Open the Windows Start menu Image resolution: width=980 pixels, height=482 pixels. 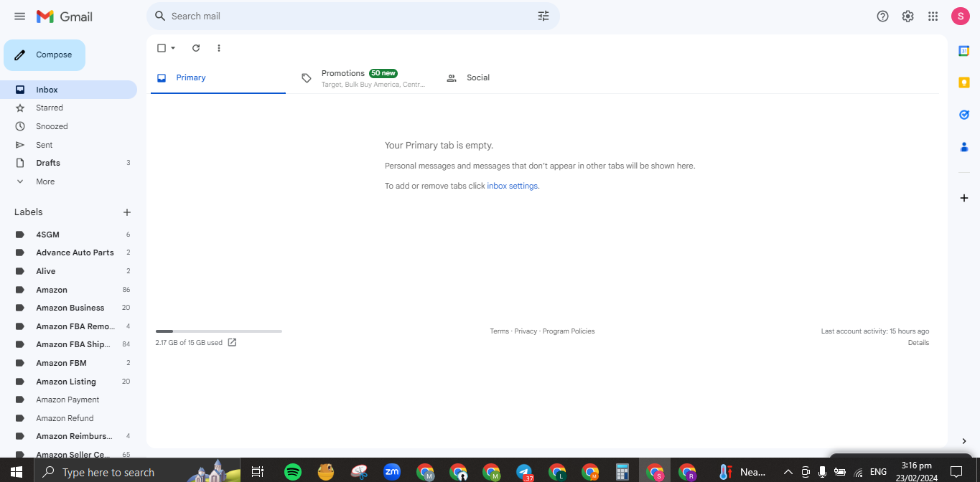click(17, 472)
